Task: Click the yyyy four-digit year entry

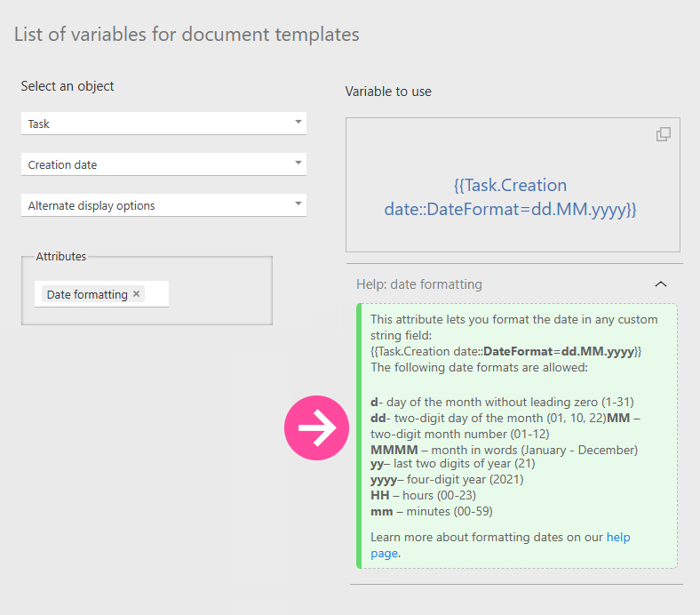Action: (447, 479)
